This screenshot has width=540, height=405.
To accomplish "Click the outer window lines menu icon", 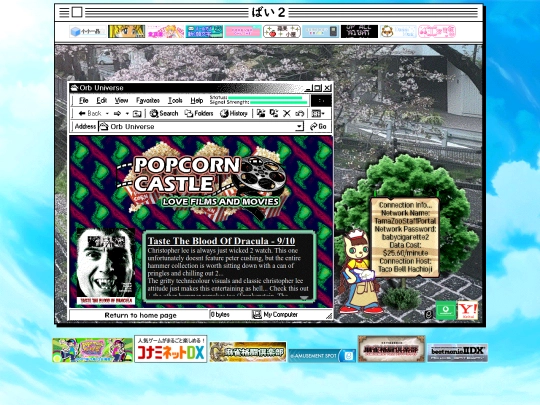I will coord(64,12).
